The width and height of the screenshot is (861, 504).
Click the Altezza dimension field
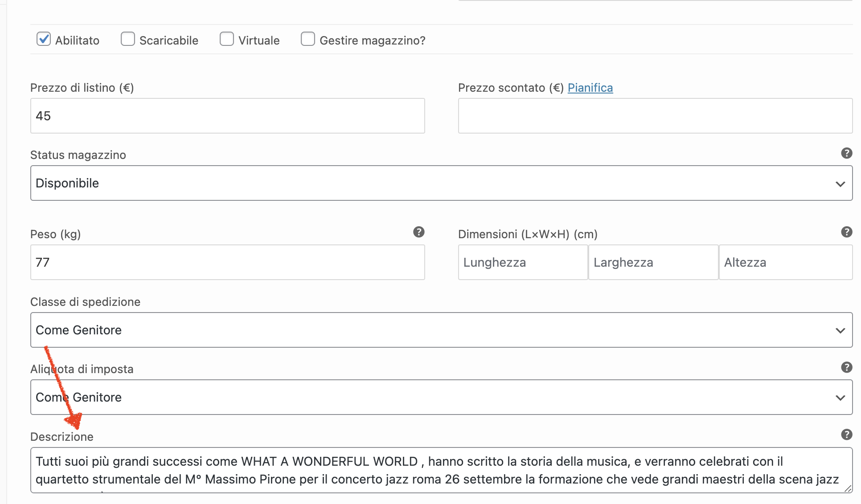click(786, 262)
